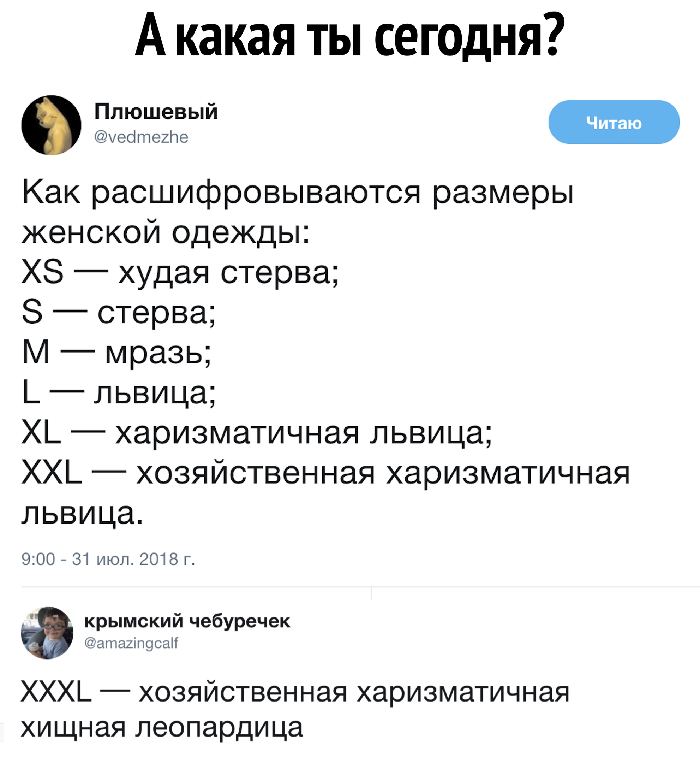Image resolution: width=700 pixels, height=763 pixels.
Task: Open the Плюшевый display name link
Action: tap(156, 111)
